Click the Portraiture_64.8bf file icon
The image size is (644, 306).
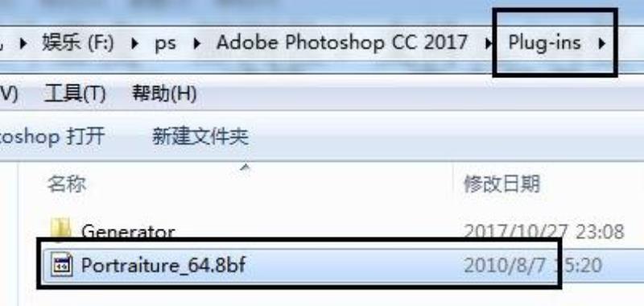pyautogui.click(x=62, y=264)
